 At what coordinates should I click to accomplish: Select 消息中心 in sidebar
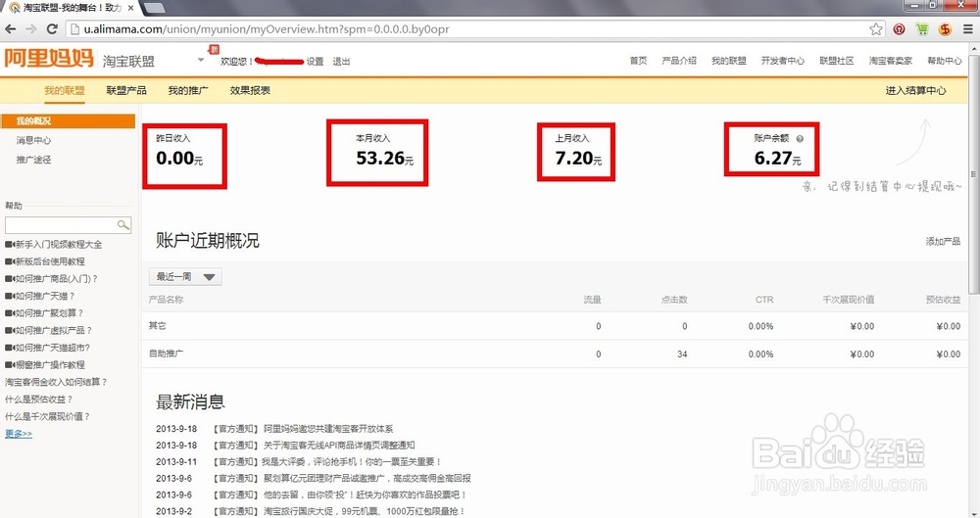pos(33,141)
